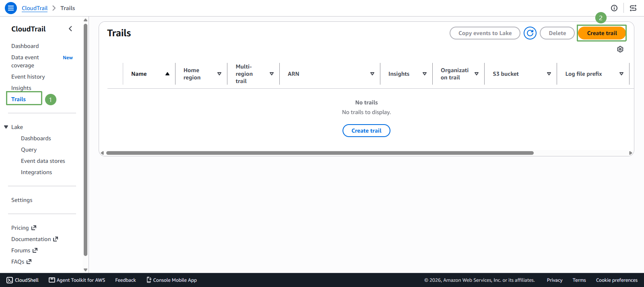Sort by Insights column arrow

(x=425, y=74)
